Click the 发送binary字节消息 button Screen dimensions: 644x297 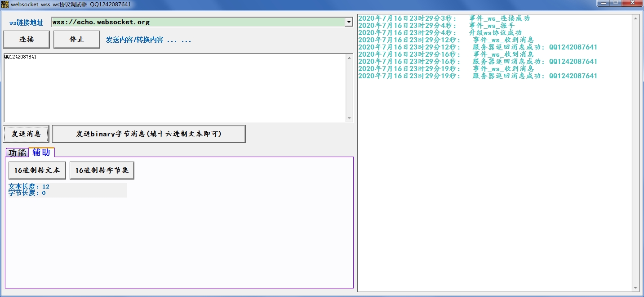(149, 134)
